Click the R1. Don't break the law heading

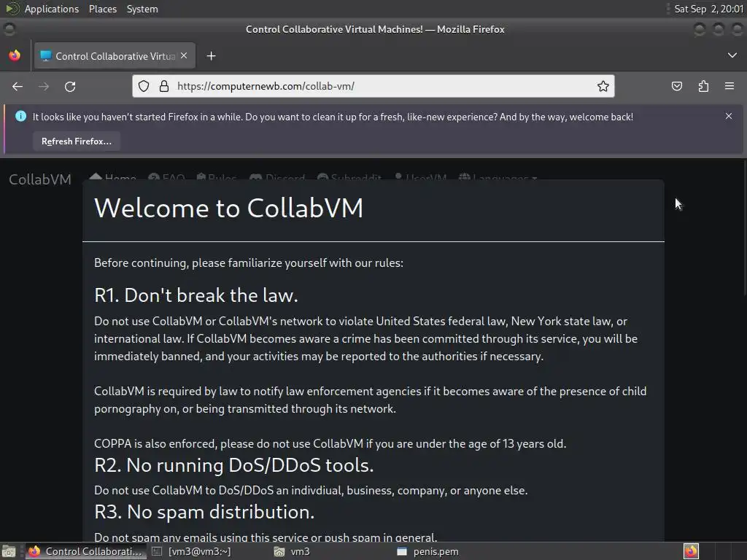click(196, 295)
